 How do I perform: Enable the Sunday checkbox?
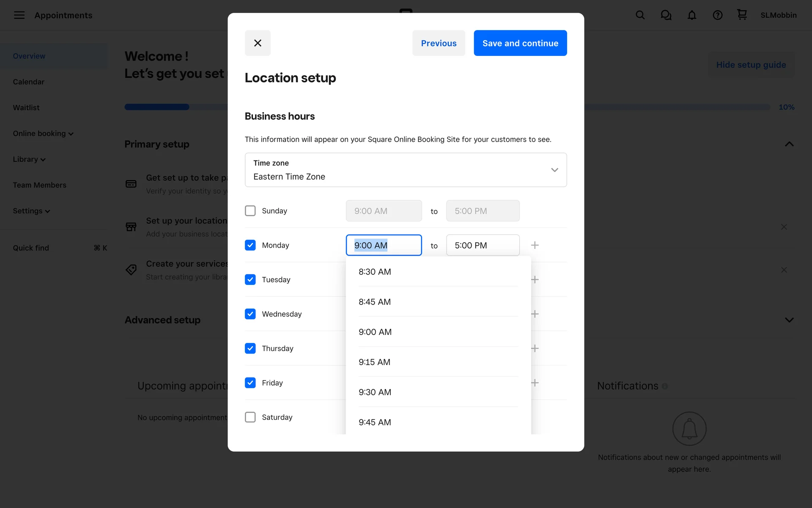(250, 211)
